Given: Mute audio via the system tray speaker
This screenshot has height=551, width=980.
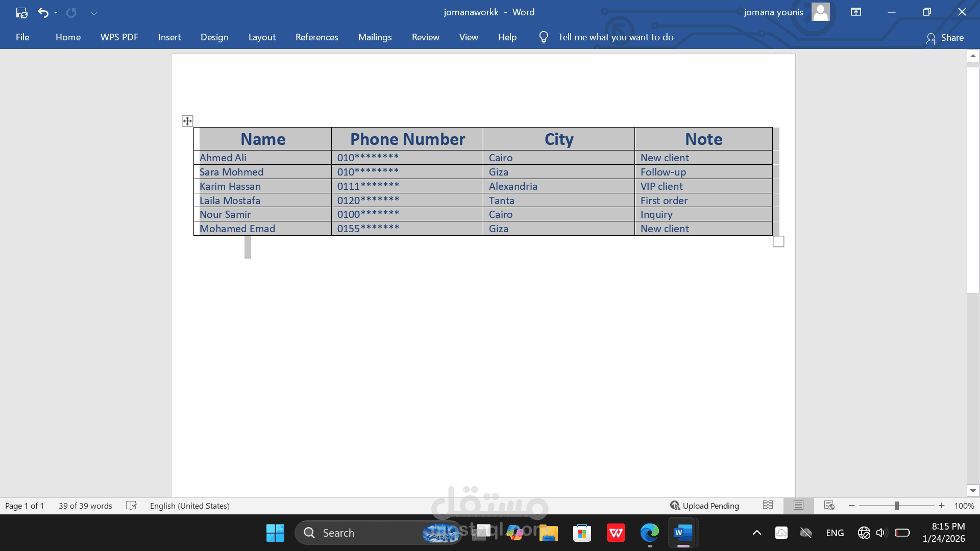Looking at the screenshot, I should coord(880,533).
